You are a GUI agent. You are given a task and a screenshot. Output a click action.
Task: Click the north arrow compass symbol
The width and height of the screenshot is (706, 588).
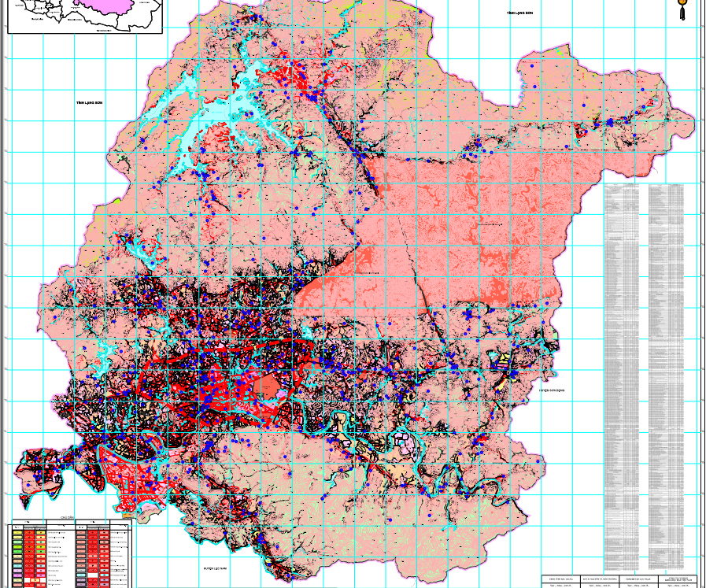tap(682, 9)
